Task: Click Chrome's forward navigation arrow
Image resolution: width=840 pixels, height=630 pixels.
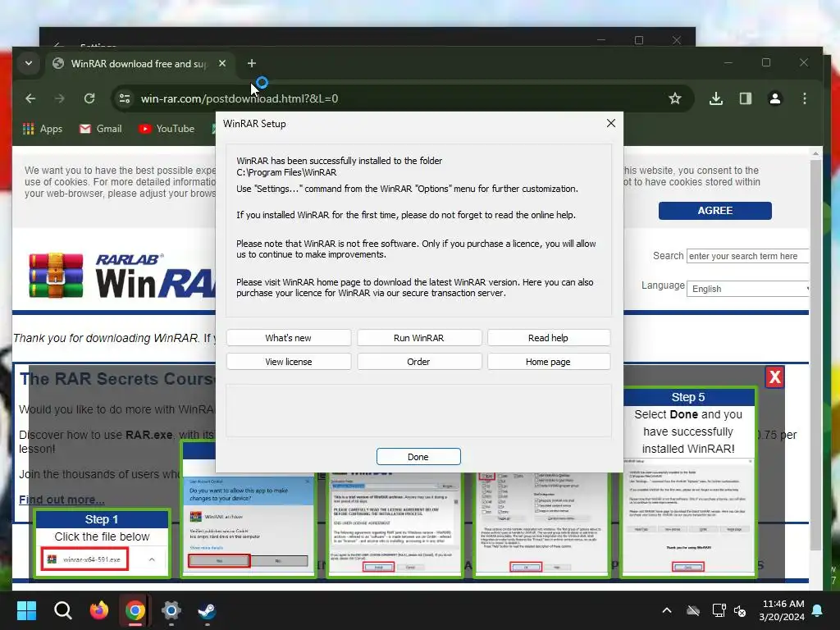Action: pos(59,98)
